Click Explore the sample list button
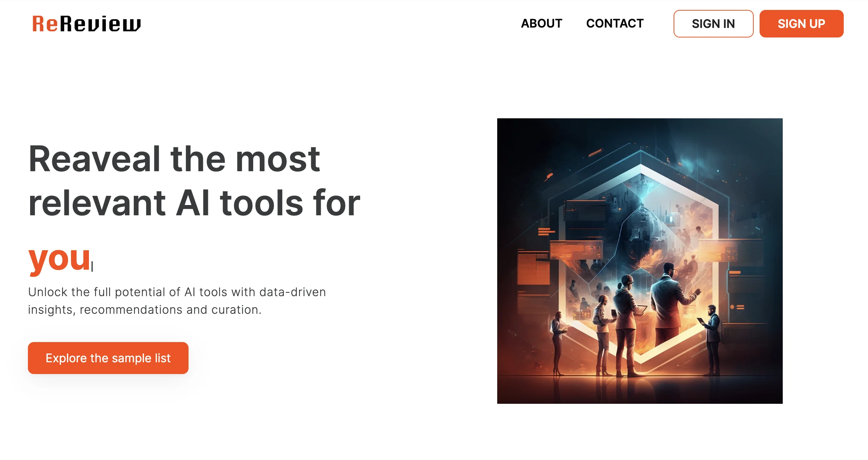Screen dimensions: 868x460 point(108,358)
